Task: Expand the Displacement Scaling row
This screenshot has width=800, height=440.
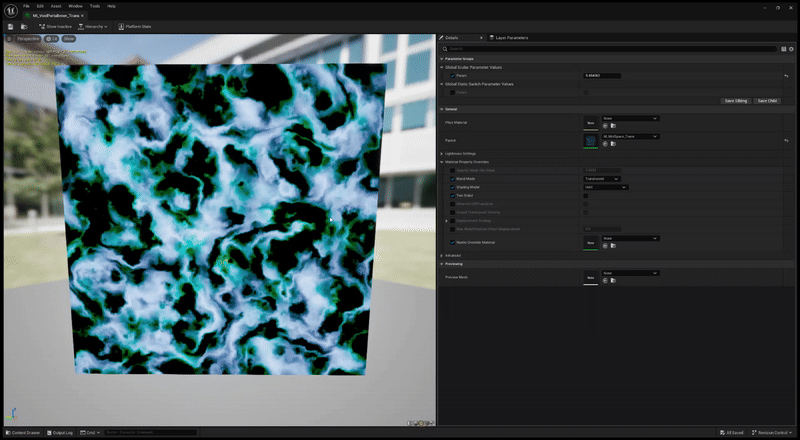Action: 446,221
